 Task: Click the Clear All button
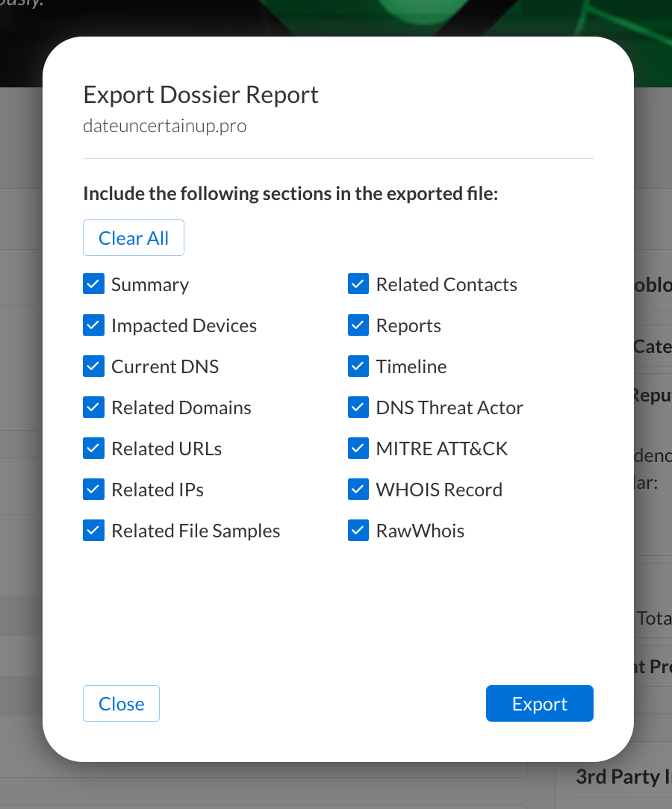[x=134, y=238]
